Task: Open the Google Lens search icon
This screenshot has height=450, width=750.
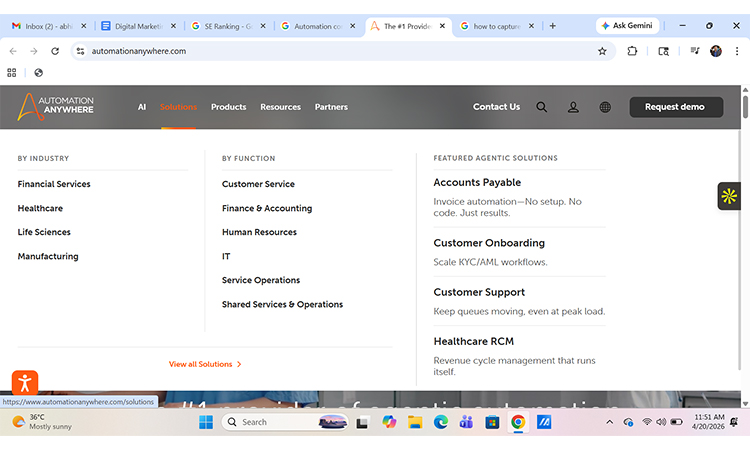Action: point(663,51)
